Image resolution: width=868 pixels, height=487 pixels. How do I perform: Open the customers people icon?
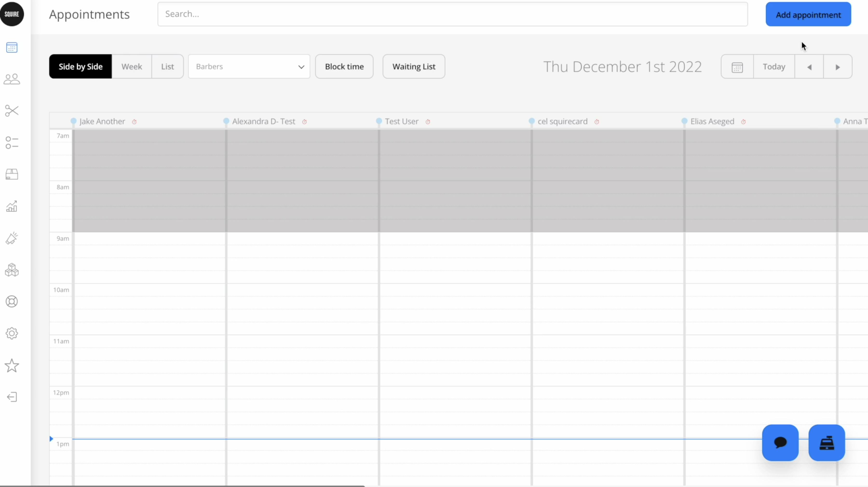coord(12,79)
